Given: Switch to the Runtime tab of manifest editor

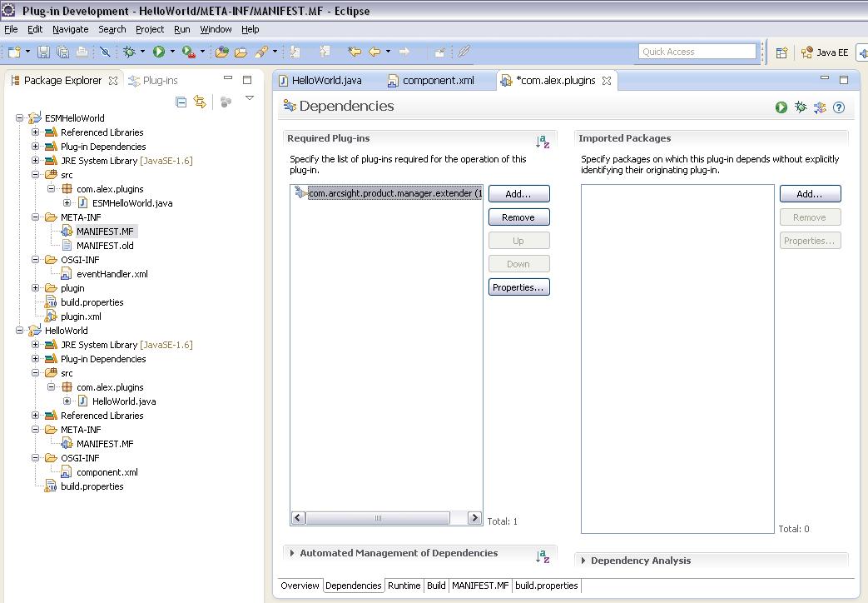Looking at the screenshot, I should [404, 586].
